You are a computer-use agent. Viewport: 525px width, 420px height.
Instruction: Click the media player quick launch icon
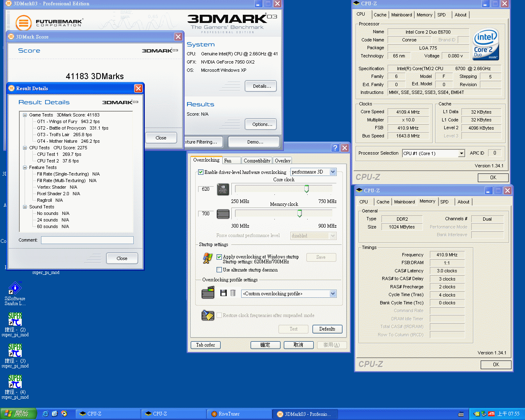[64, 414]
